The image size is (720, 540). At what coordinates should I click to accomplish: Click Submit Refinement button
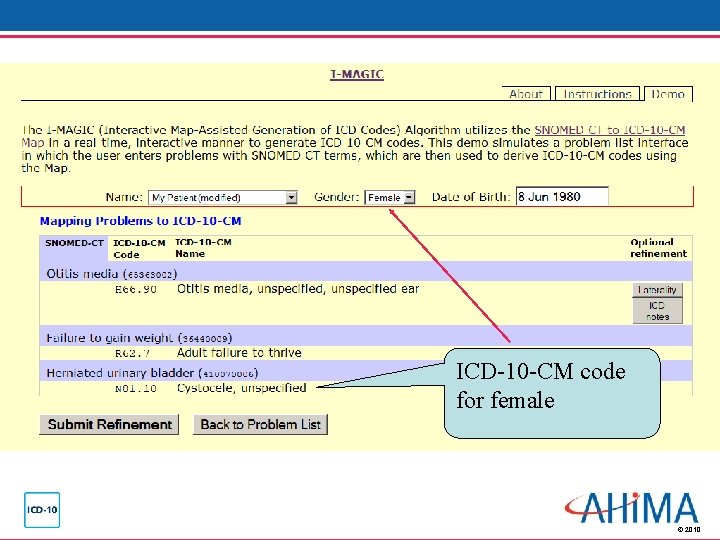coord(109,424)
